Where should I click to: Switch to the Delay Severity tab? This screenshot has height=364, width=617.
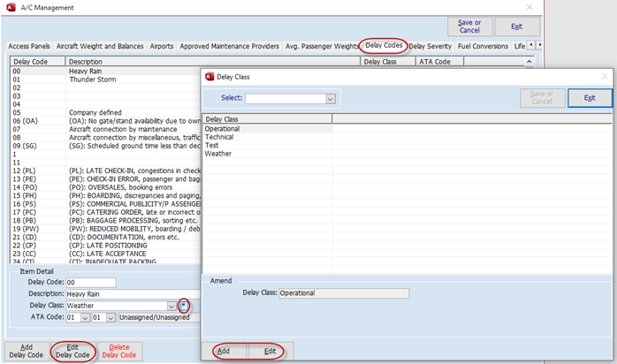pyautogui.click(x=430, y=46)
